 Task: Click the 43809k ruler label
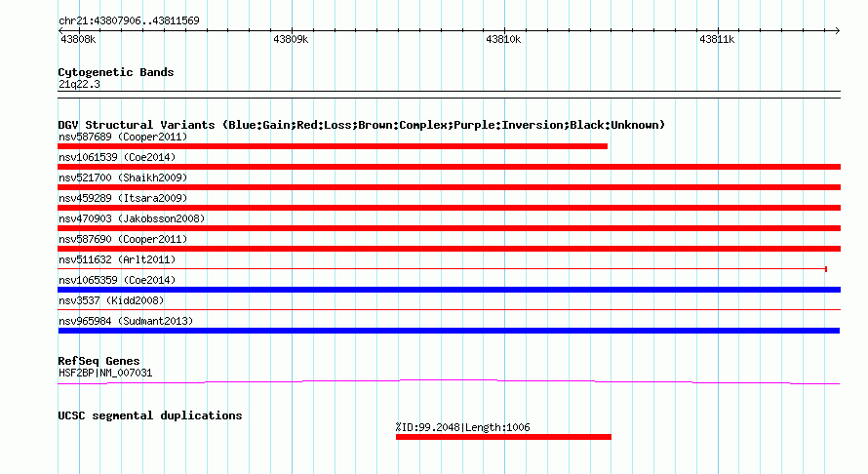(x=291, y=39)
